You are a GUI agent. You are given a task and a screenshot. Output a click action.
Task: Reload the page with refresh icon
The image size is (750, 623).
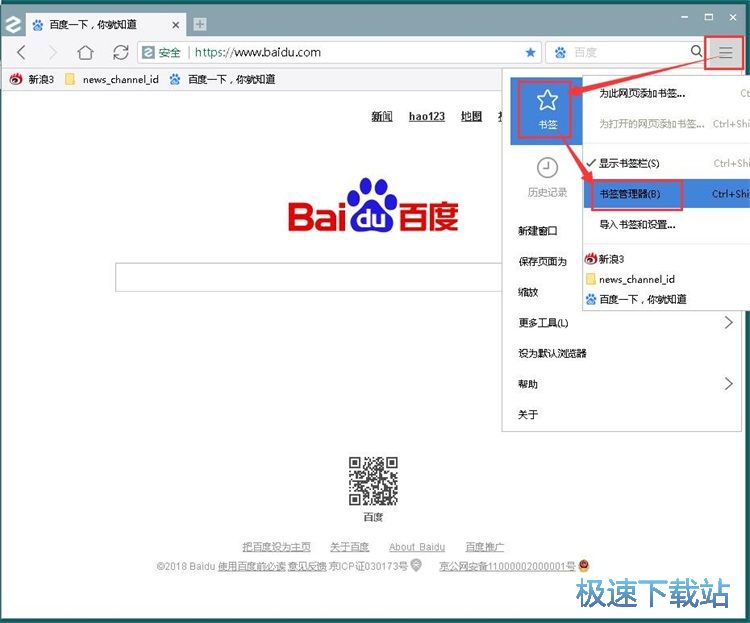[121, 52]
